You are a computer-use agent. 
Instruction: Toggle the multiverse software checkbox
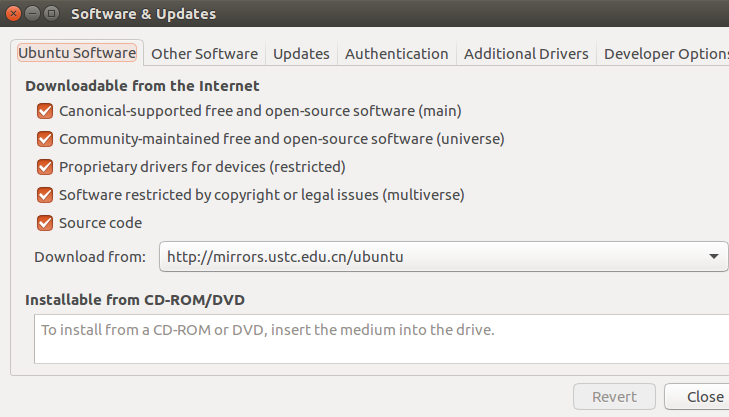tap(45, 195)
